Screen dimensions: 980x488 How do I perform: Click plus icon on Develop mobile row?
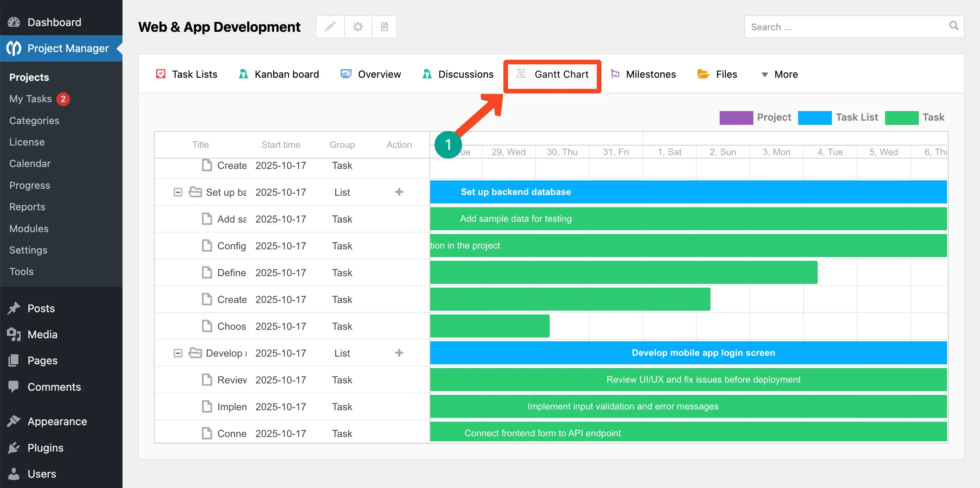click(x=399, y=353)
